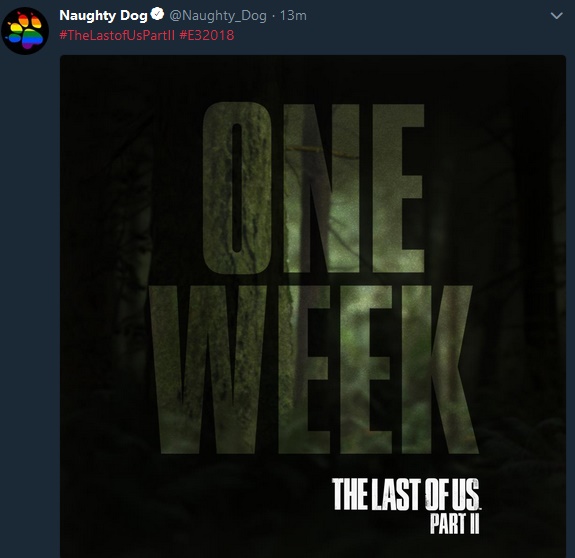Click empty tweet area below the avatar

29,293
